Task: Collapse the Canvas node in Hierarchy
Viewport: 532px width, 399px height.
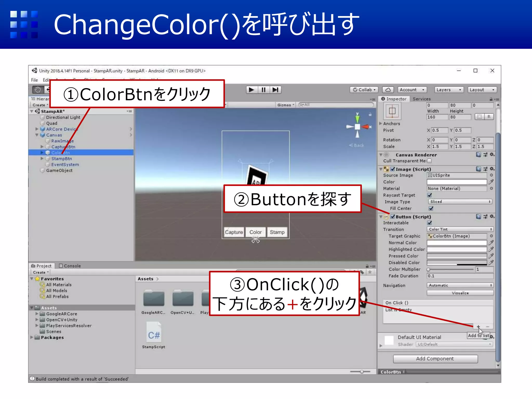Action: click(x=37, y=135)
